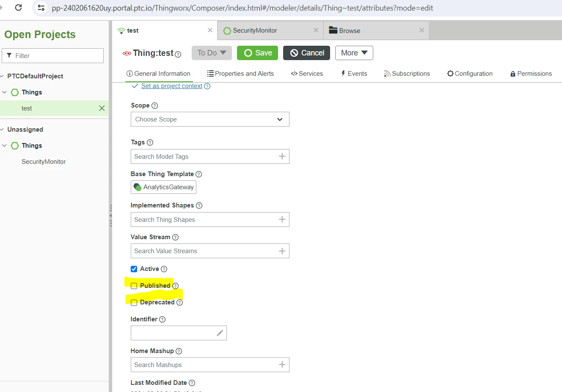The image size is (562, 392).
Task: Click Set as project context link
Action: [172, 86]
